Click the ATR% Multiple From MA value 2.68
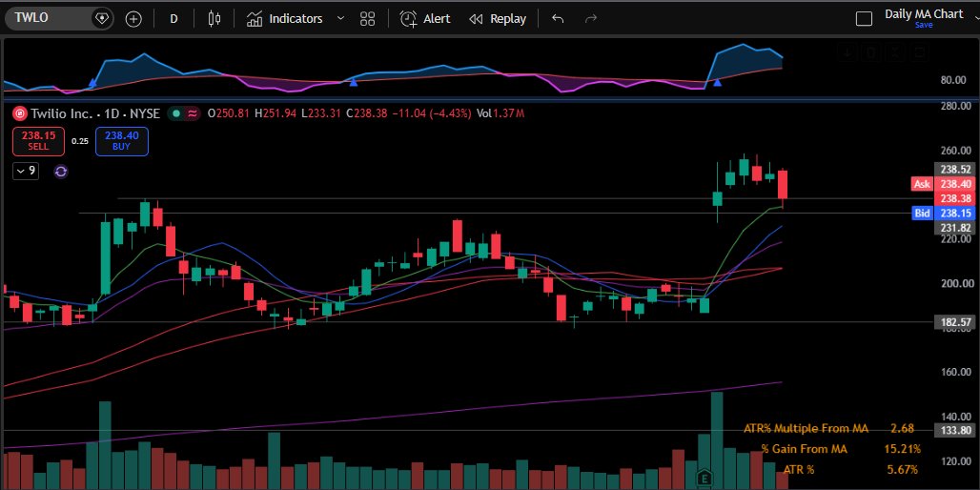Screen dimensions: 980x490 (903, 429)
